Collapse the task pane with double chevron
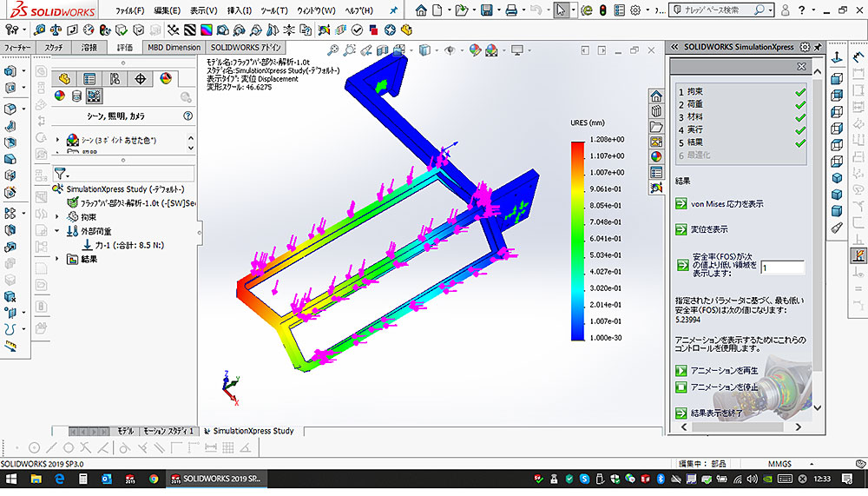The height and width of the screenshot is (496, 868). 674,47
